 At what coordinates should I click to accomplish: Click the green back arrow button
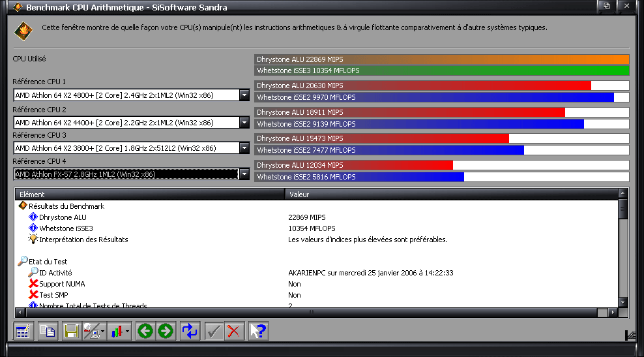(145, 331)
